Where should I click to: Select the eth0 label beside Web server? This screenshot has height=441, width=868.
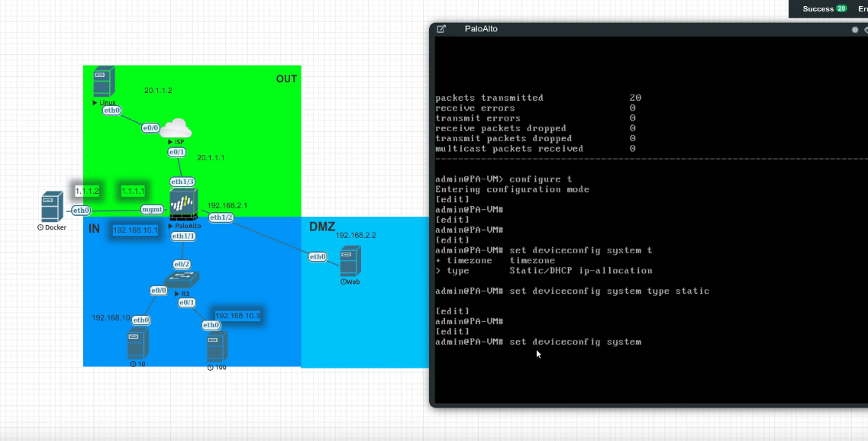coord(318,257)
